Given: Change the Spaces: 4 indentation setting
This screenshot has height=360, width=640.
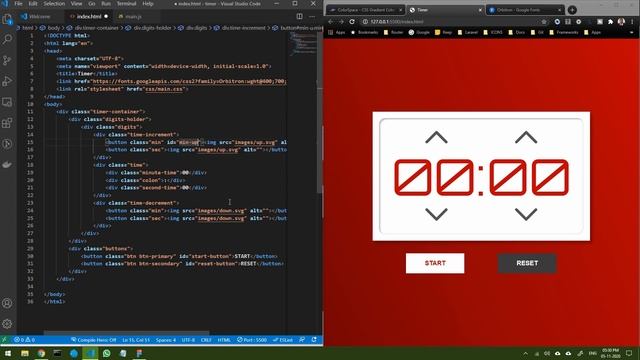Looking at the screenshot, I should [x=166, y=340].
